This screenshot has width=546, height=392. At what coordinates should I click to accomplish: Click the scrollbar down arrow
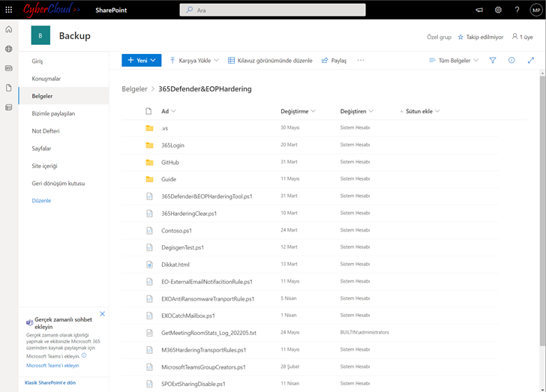point(542,389)
